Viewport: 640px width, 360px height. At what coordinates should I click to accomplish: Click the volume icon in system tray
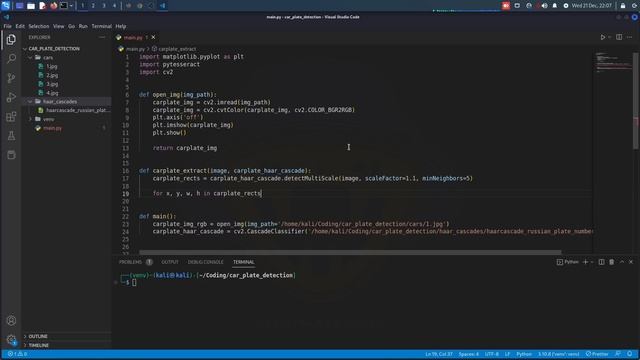pyautogui.click(x=544, y=6)
